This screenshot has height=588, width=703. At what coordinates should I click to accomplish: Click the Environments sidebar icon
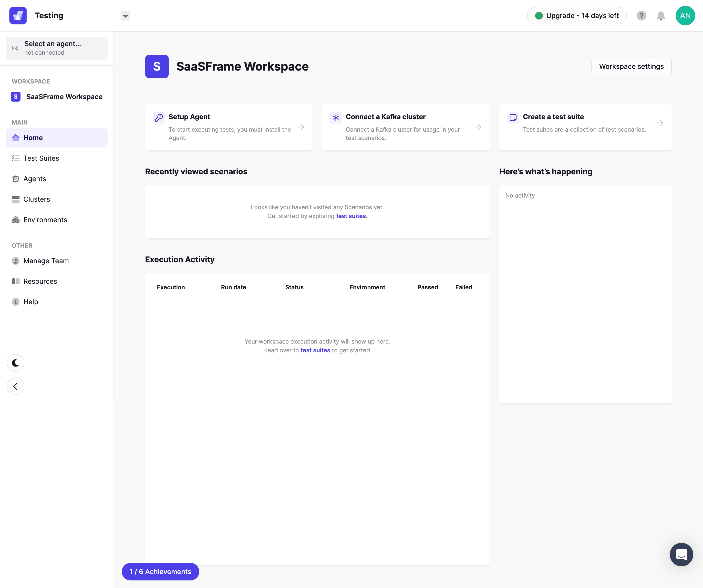[15, 220]
